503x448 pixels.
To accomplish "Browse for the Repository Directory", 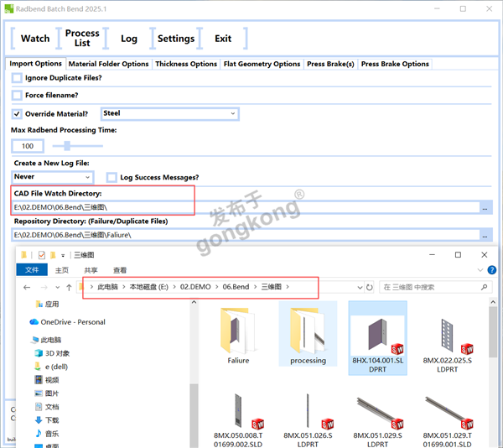I will point(485,236).
